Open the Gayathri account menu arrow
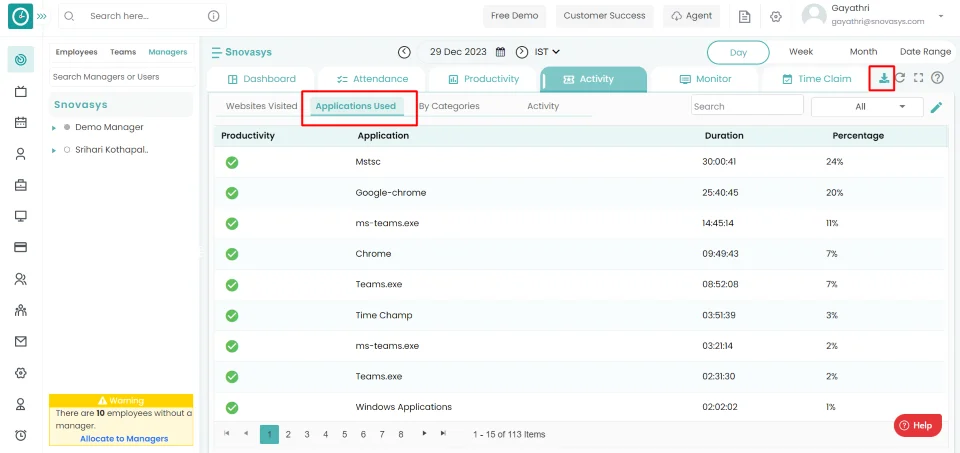Image resolution: width=960 pixels, height=453 pixels. [x=941, y=16]
